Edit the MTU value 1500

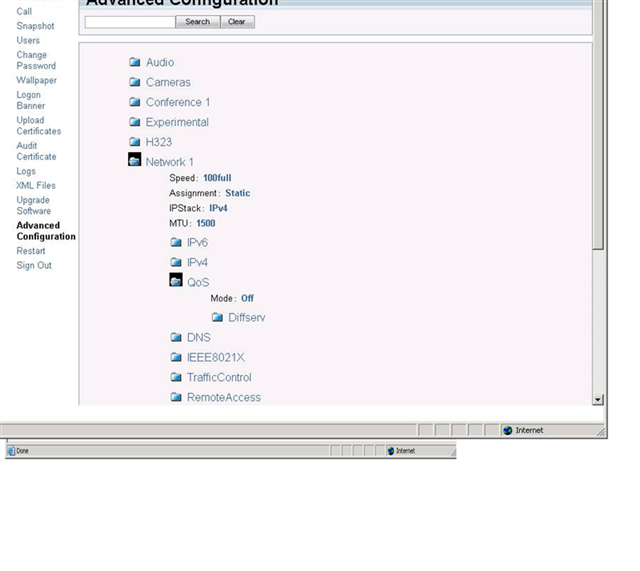coord(206,223)
